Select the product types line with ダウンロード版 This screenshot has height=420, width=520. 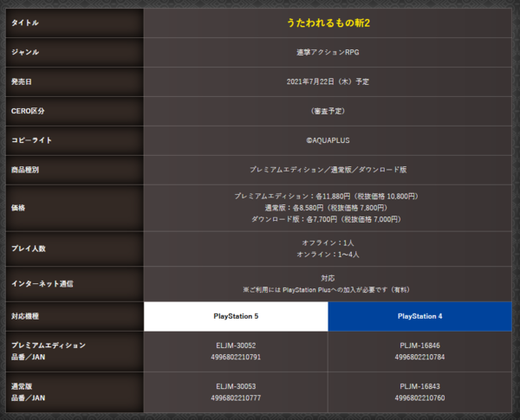coord(328,170)
